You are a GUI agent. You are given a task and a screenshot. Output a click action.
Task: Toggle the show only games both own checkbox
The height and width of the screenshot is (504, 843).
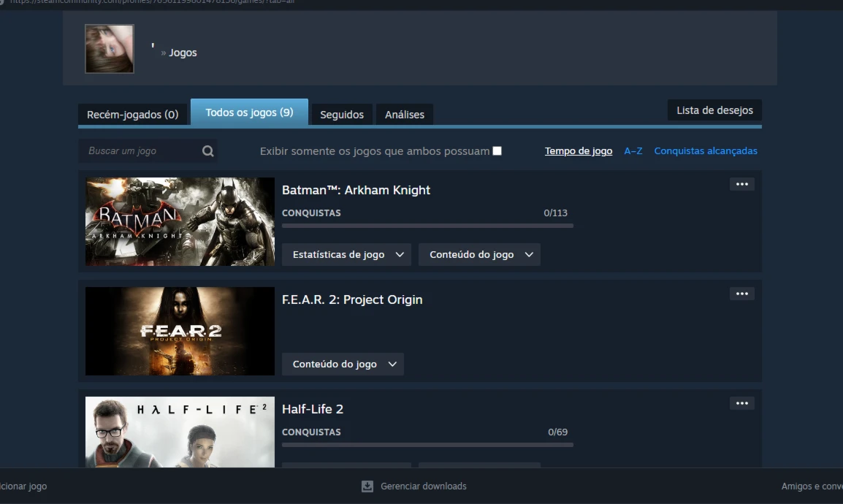click(497, 151)
